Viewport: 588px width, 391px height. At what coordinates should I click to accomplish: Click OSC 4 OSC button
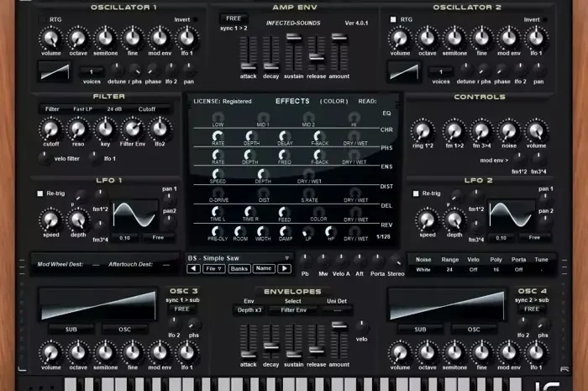(474, 330)
